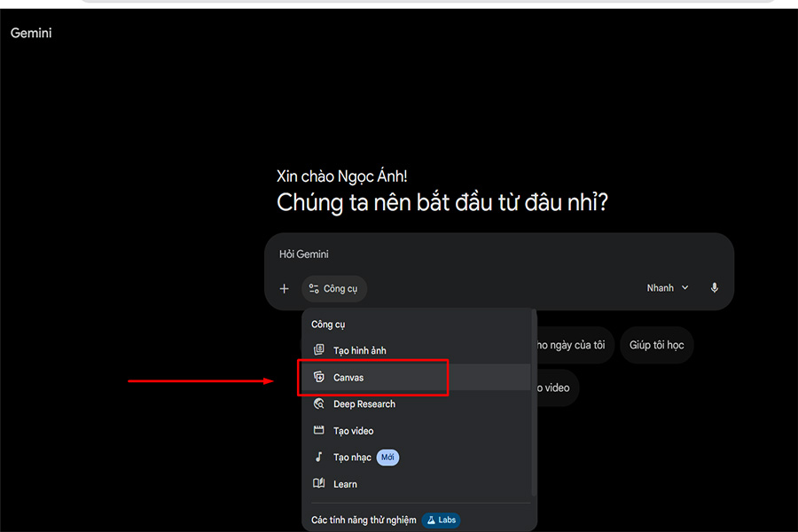Click the Giúp tôi học suggestion chip
Screen dimensions: 798x532
point(656,345)
